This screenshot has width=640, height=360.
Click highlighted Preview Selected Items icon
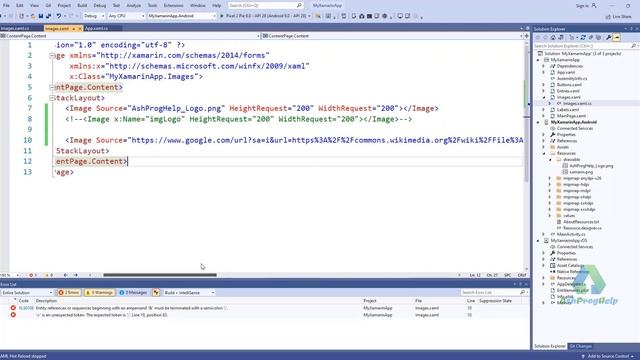[617, 38]
